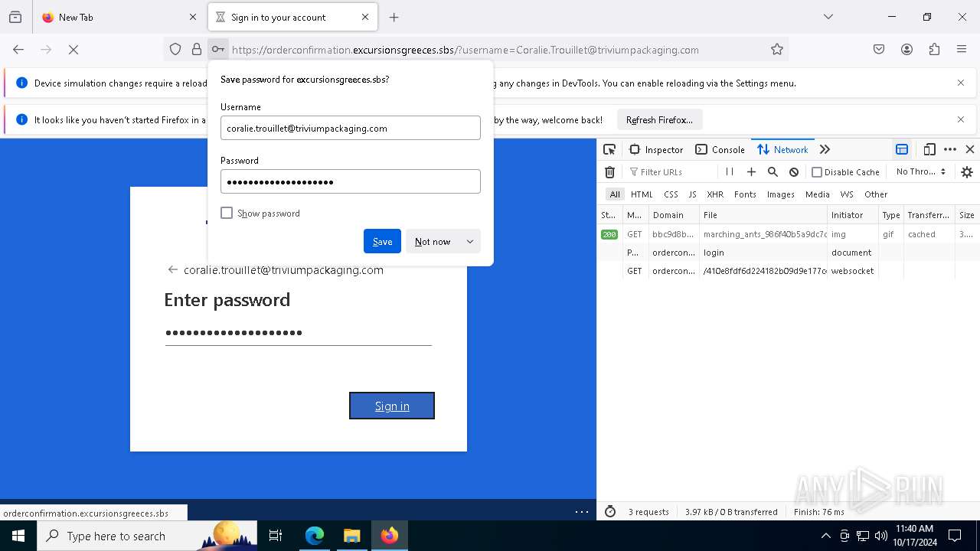The height and width of the screenshot is (551, 980).
Task: Click the password key icon in the address bar
Action: [x=218, y=50]
